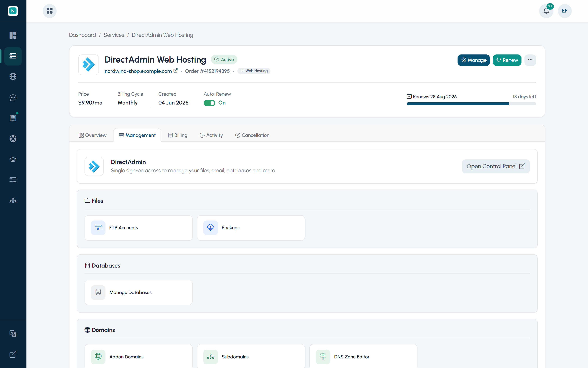Click the Subdomains hierarchy icon
The image size is (588, 368).
210,357
